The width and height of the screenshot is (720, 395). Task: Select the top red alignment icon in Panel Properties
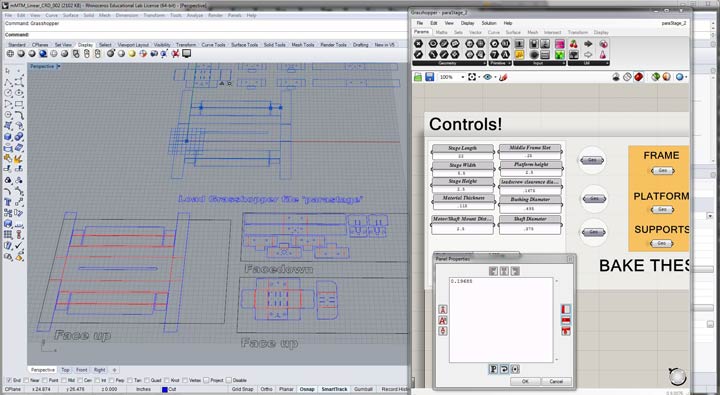tap(566, 309)
